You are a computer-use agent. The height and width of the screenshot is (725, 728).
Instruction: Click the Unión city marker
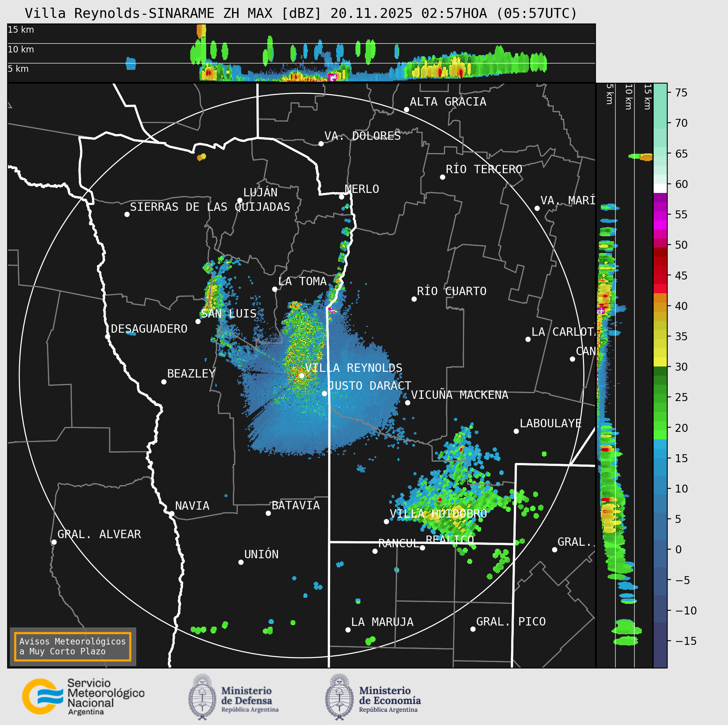pyautogui.click(x=241, y=562)
